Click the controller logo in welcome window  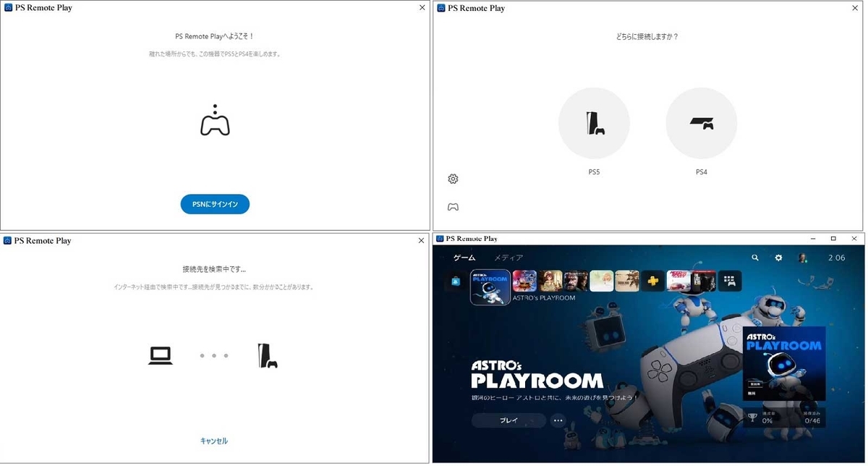point(215,121)
